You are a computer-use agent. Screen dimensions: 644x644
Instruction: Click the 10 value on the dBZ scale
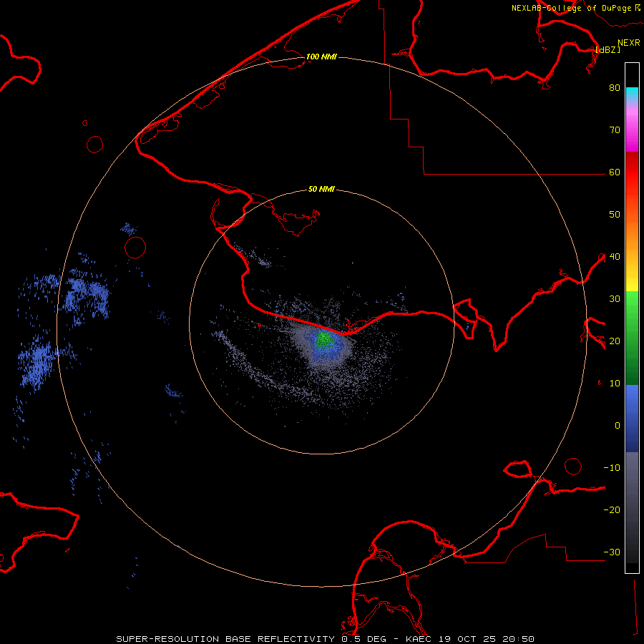615,384
